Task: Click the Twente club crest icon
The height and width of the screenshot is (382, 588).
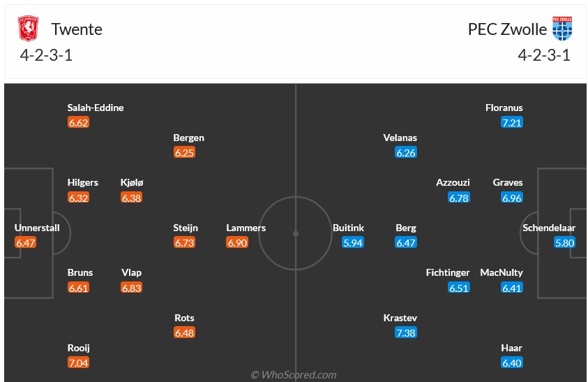Action: (x=29, y=29)
